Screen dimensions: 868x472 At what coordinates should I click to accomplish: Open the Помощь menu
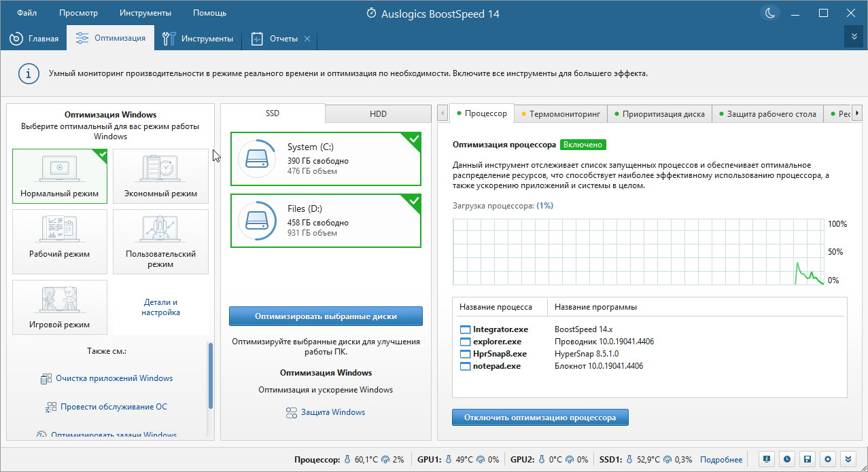click(x=209, y=13)
